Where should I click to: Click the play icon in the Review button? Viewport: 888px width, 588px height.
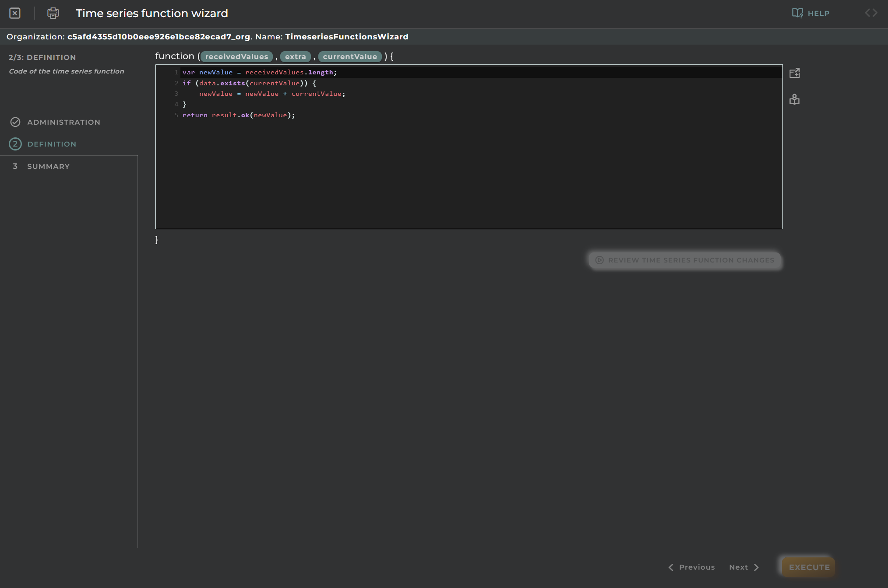(x=599, y=260)
